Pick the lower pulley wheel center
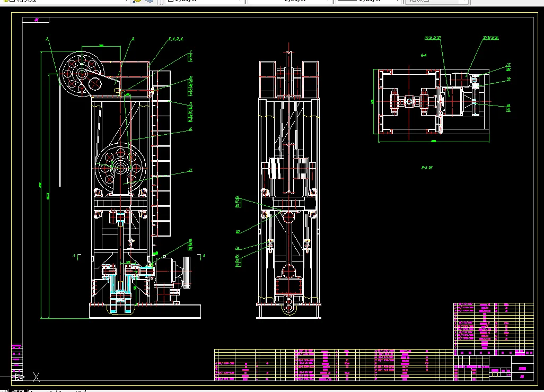544x392 pixels. tap(120, 168)
